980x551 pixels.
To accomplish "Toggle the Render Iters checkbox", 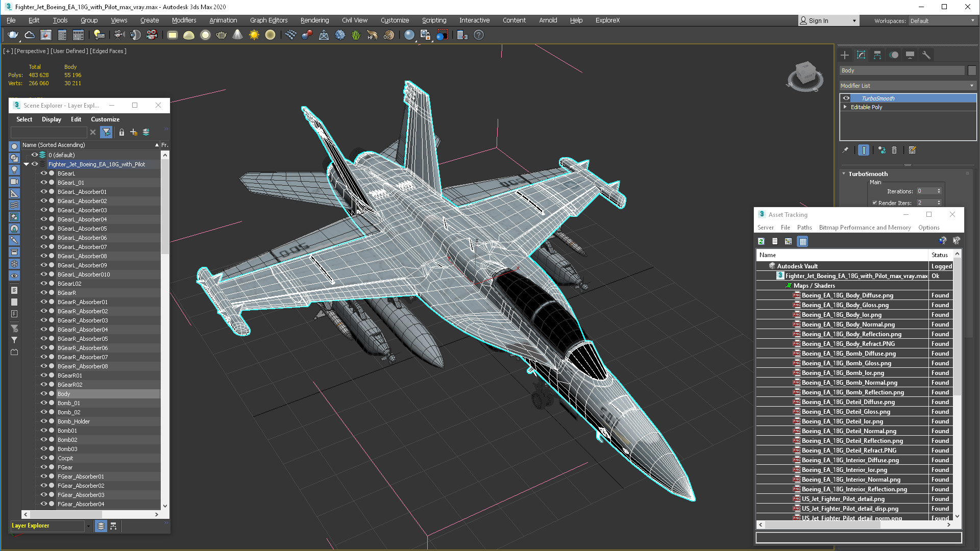I will 875,203.
